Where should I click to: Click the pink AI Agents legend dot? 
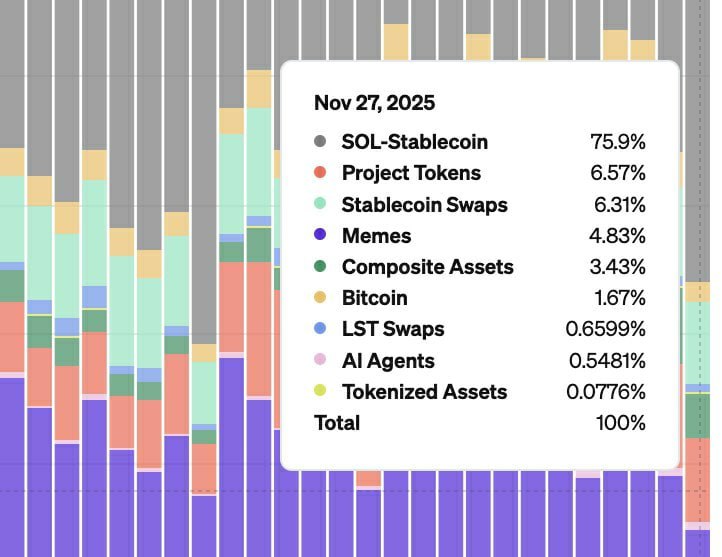[320, 360]
